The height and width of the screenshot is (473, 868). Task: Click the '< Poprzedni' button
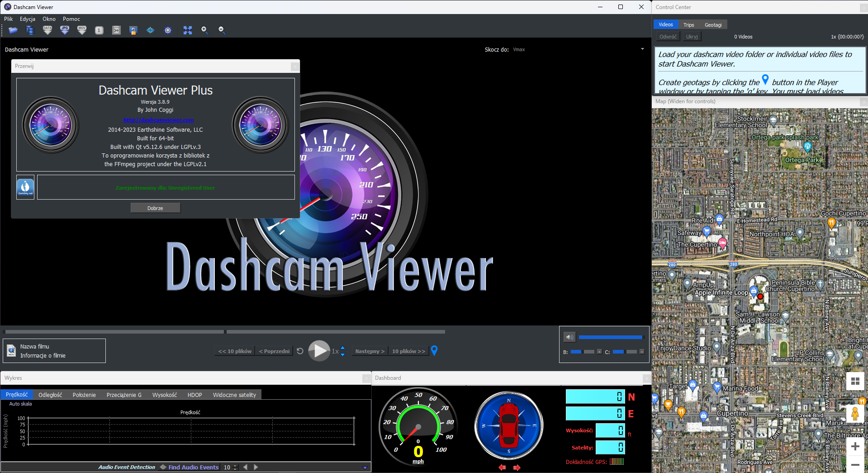[274, 351]
